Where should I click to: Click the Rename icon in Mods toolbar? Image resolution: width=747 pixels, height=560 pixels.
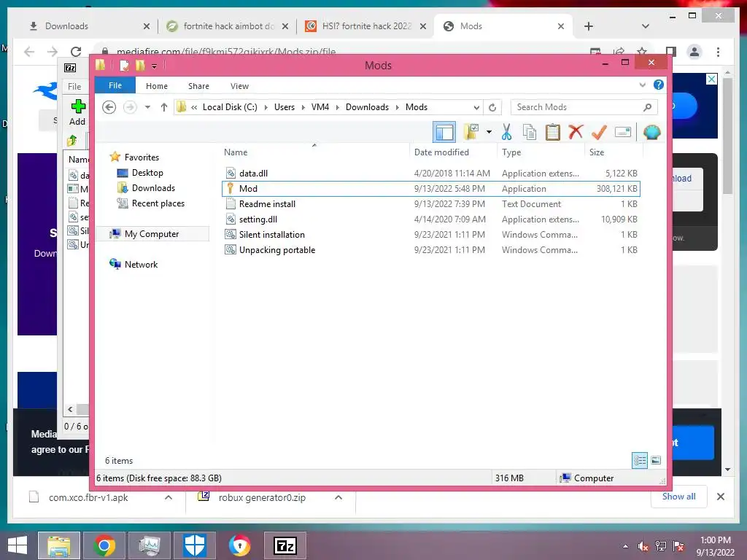pyautogui.click(x=623, y=132)
